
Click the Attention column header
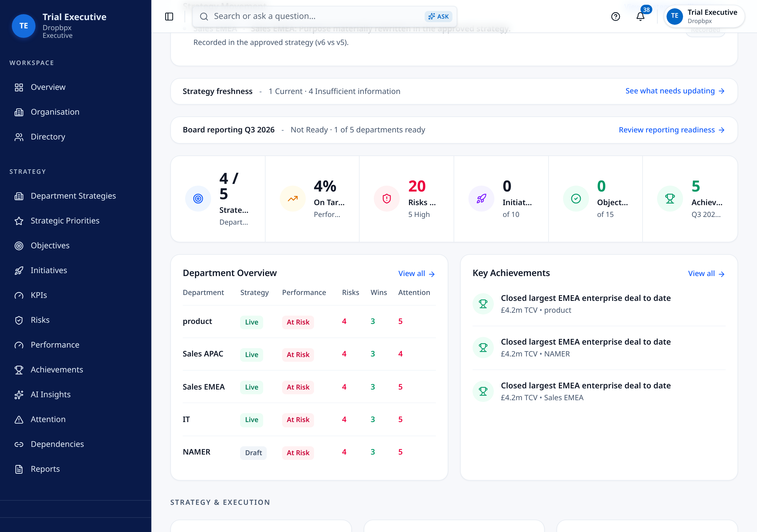(x=414, y=292)
